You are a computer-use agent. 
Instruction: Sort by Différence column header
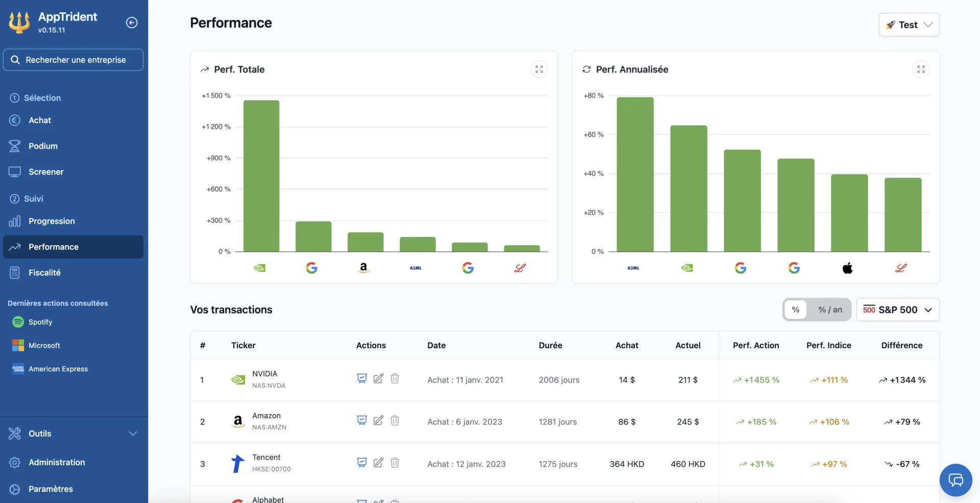(x=902, y=345)
